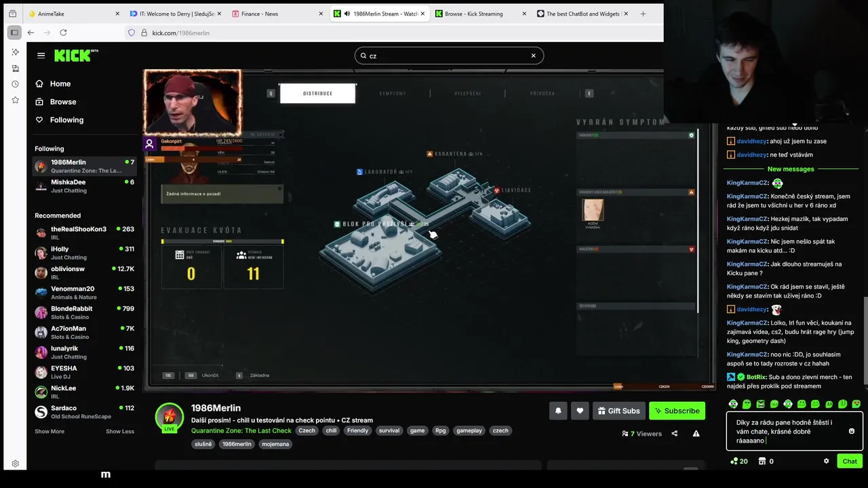Expand recommended list with Show More

[x=50, y=431]
